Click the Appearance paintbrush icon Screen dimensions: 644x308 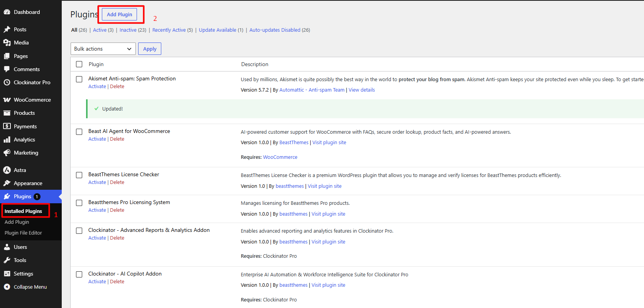coord(7,183)
